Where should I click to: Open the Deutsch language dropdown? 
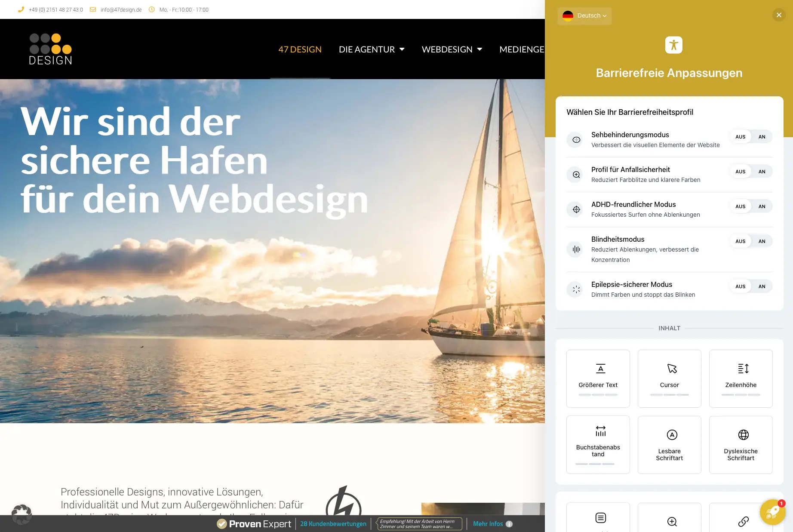584,16
